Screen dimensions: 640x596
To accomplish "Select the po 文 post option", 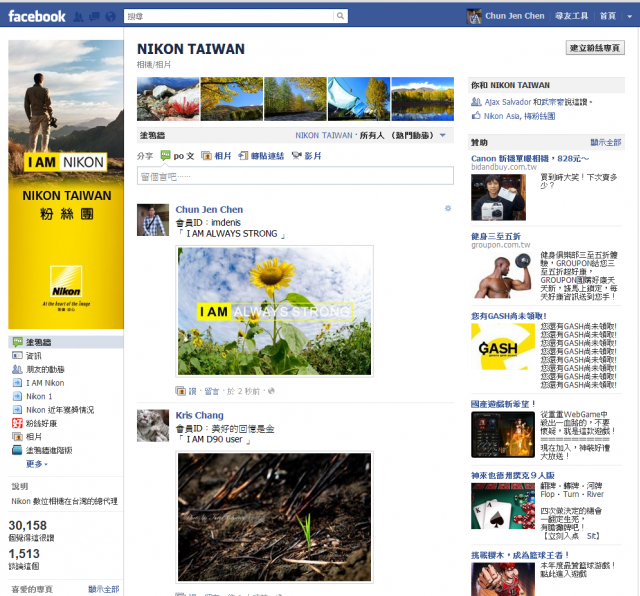I will click(x=178, y=156).
